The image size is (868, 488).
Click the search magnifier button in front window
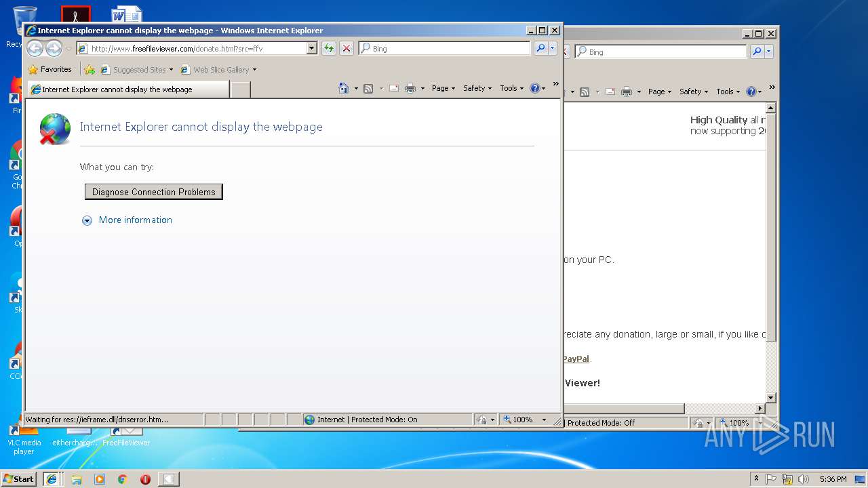pos(540,48)
